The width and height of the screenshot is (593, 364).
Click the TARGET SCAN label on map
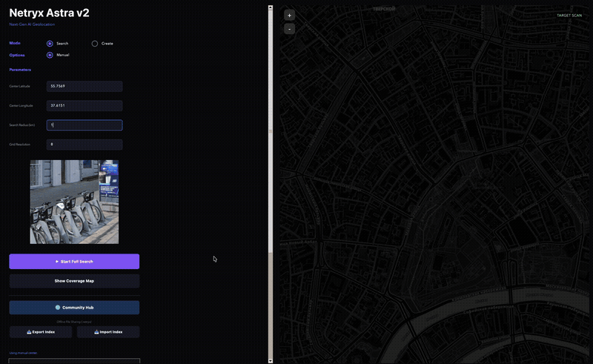[x=569, y=16]
